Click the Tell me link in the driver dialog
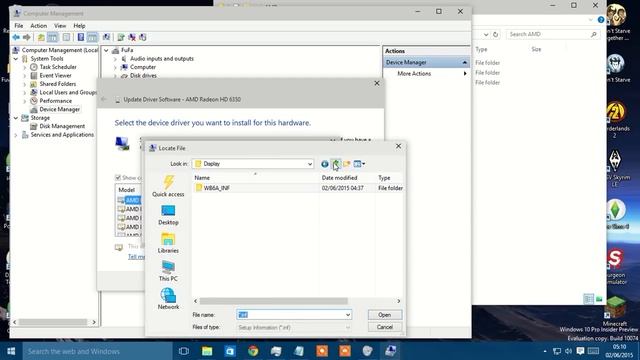The width and height of the screenshot is (640, 360). click(x=136, y=257)
